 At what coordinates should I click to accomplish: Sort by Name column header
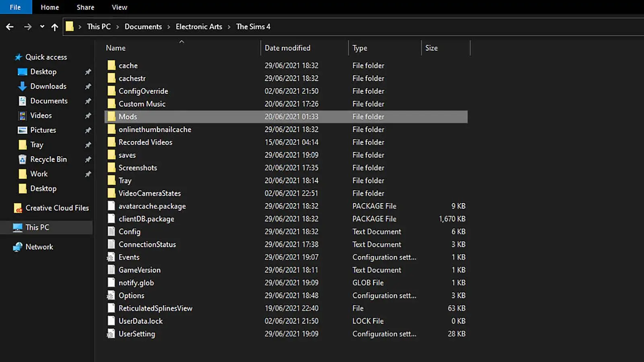[x=116, y=48]
